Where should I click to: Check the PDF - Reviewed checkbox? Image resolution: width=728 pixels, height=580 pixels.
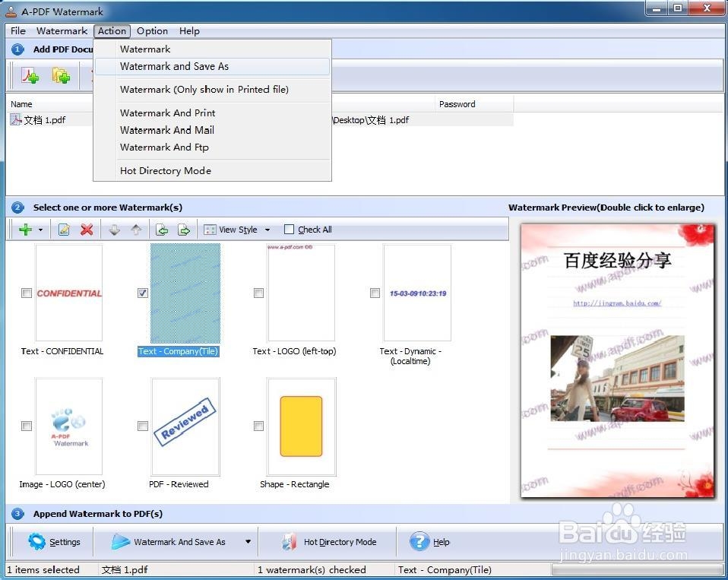pyautogui.click(x=143, y=426)
